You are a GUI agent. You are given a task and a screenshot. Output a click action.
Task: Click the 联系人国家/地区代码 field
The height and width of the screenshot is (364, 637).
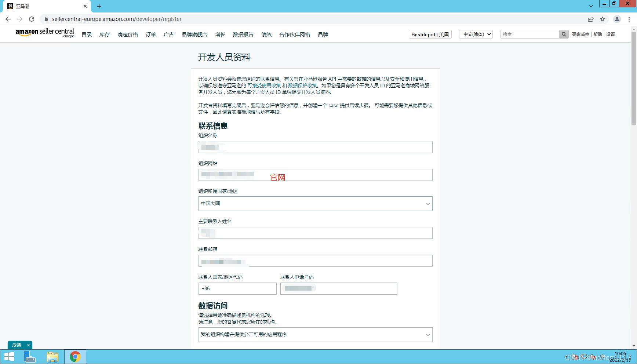click(237, 289)
